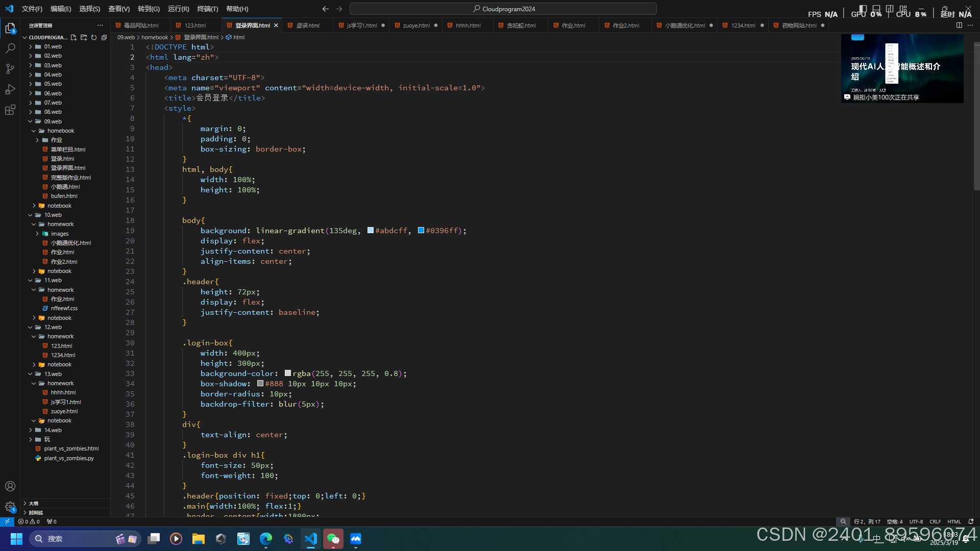Toggle the errors and warnings problems panel
Image resolution: width=980 pixels, height=551 pixels.
(x=29, y=521)
